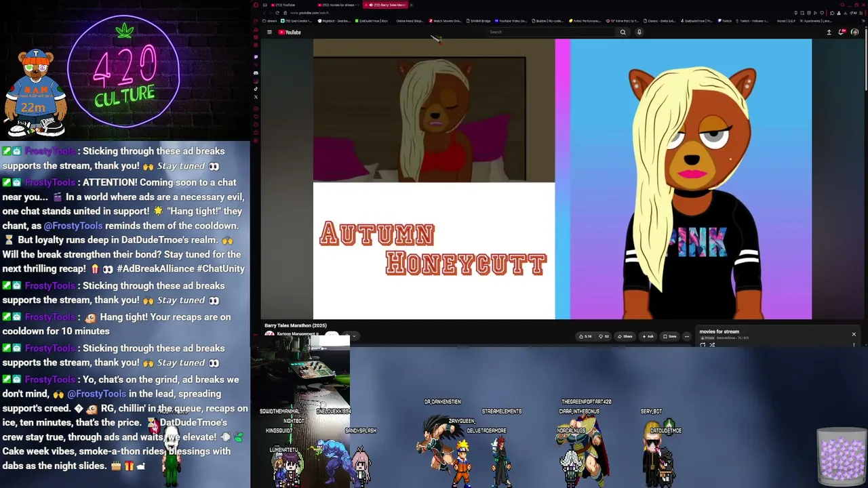Open the playlist panel three-dot menu
The height and width of the screenshot is (488, 868).
[x=854, y=345]
